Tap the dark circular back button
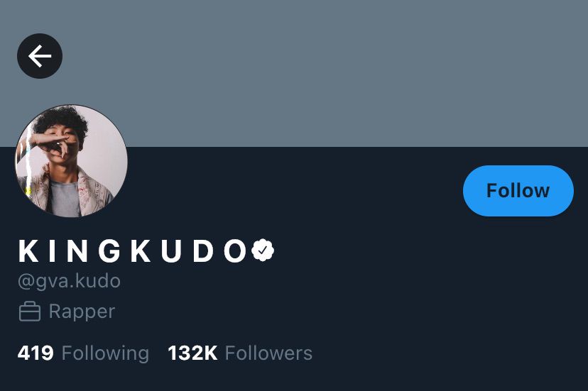 [40, 56]
